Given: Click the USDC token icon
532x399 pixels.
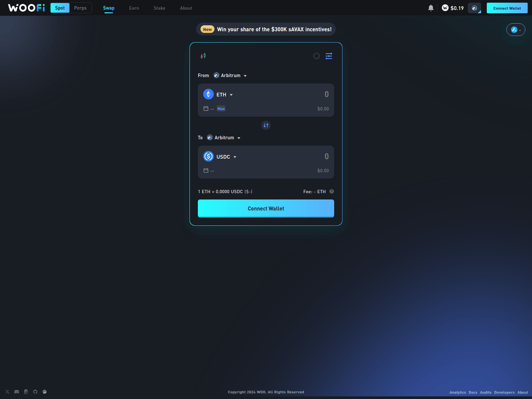Looking at the screenshot, I should (208, 156).
